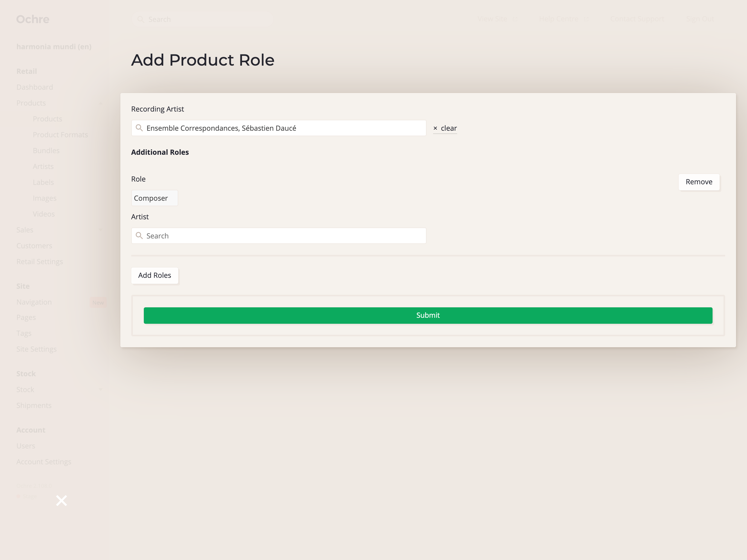747x560 pixels.
Task: Open Artists in the sidebar
Action: click(43, 167)
